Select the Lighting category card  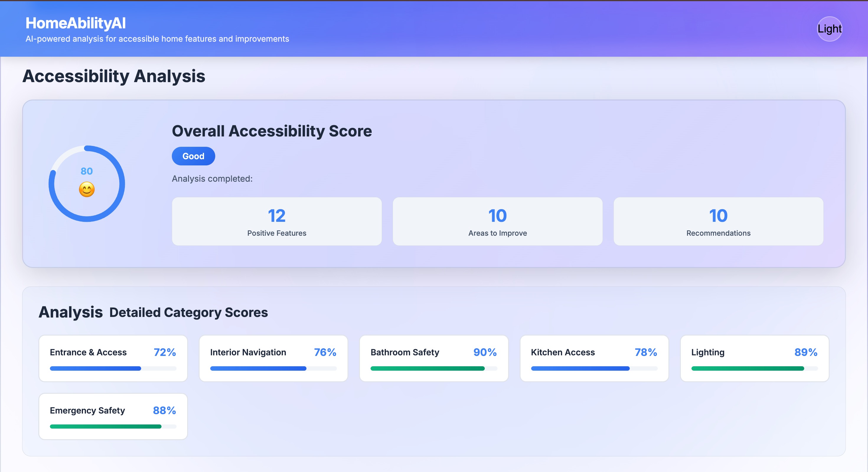tap(754, 358)
